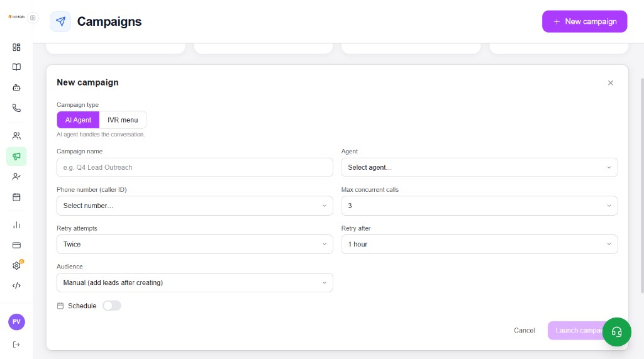Enable the Schedule toggle switch
The image size is (644, 359).
tap(112, 306)
